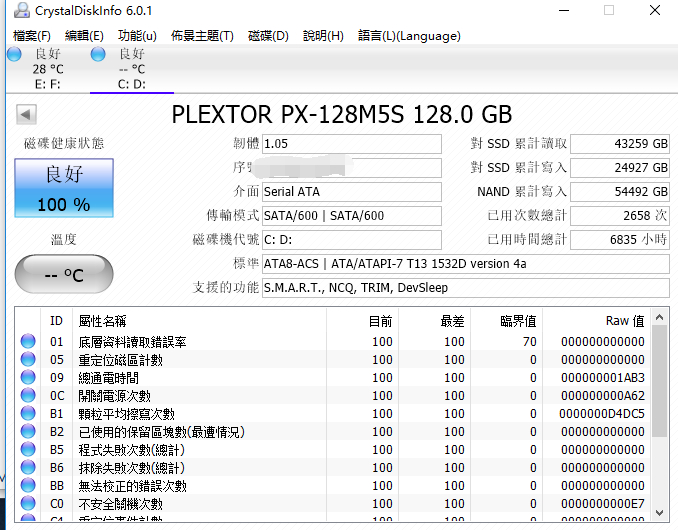This screenshot has height=530, width=678.
Task: Click the PLEXTOR PX-128M5S 128.0 GB title
Action: pyautogui.click(x=342, y=115)
